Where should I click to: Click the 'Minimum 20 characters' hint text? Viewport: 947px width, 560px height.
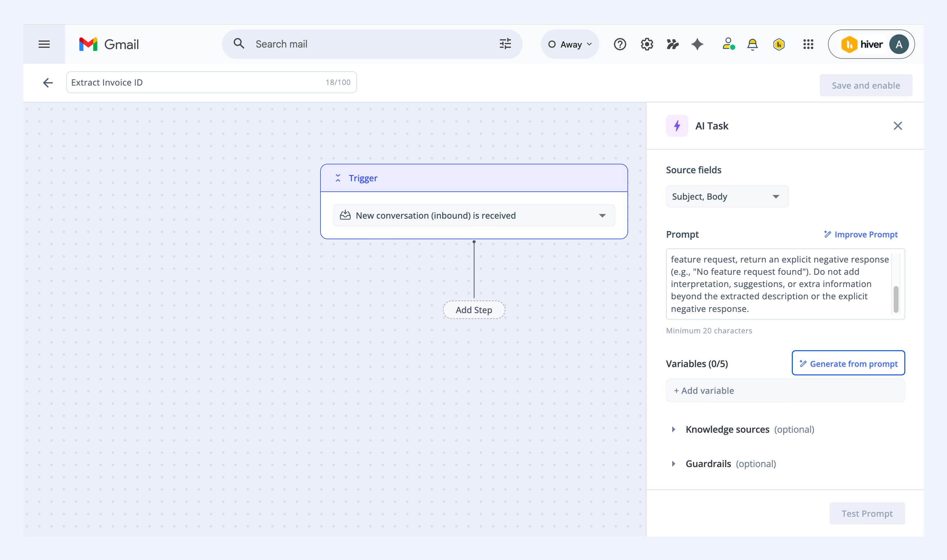coord(709,331)
